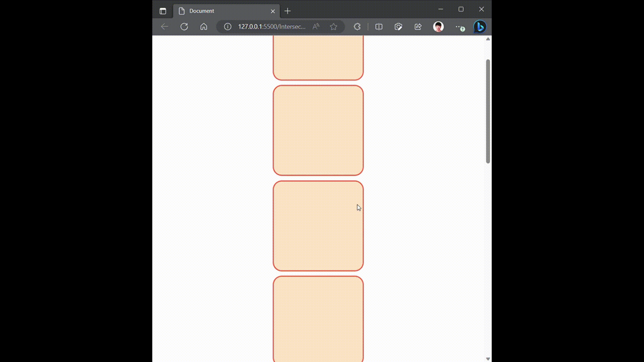The width and height of the screenshot is (644, 362).
Task: Open the Web capture screenshot icon
Action: pos(398,27)
